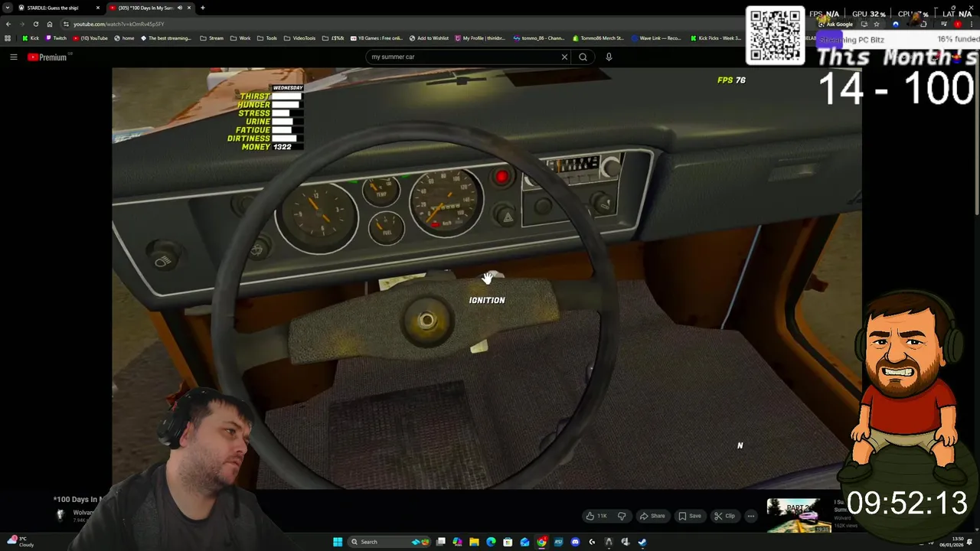
Task: Open Task View on the taskbar
Action: (x=441, y=542)
